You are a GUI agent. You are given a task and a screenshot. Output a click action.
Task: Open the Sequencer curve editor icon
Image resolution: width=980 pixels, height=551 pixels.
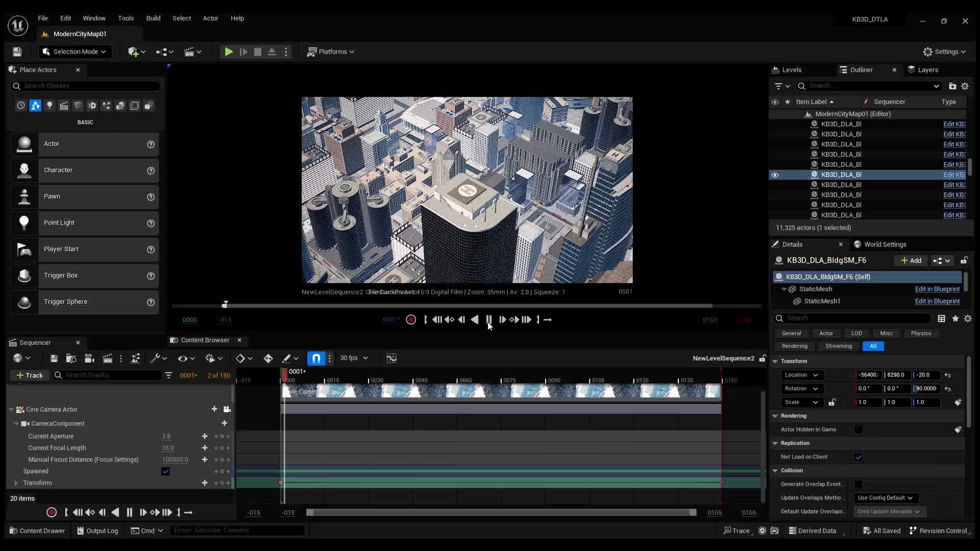click(391, 358)
